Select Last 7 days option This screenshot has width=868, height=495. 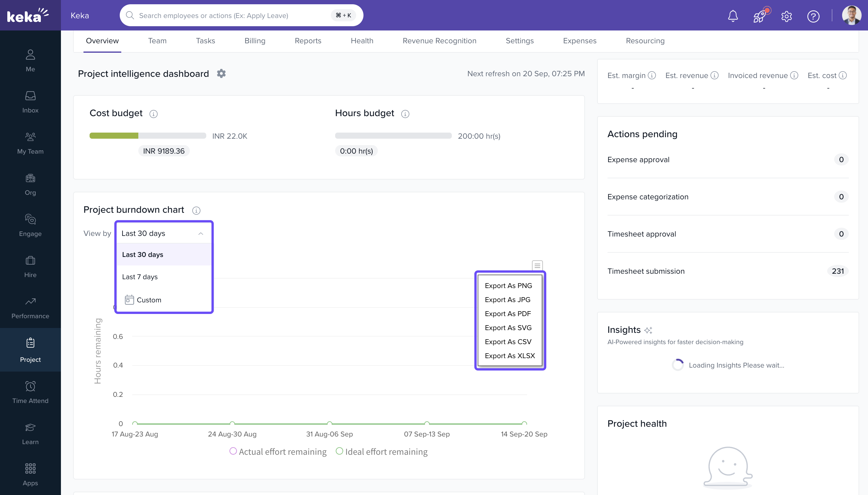[x=140, y=277]
